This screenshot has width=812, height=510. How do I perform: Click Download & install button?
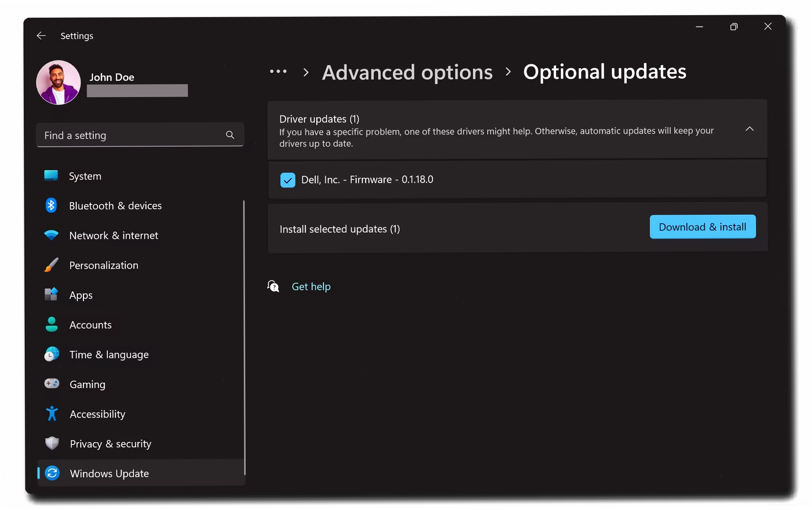coord(703,227)
